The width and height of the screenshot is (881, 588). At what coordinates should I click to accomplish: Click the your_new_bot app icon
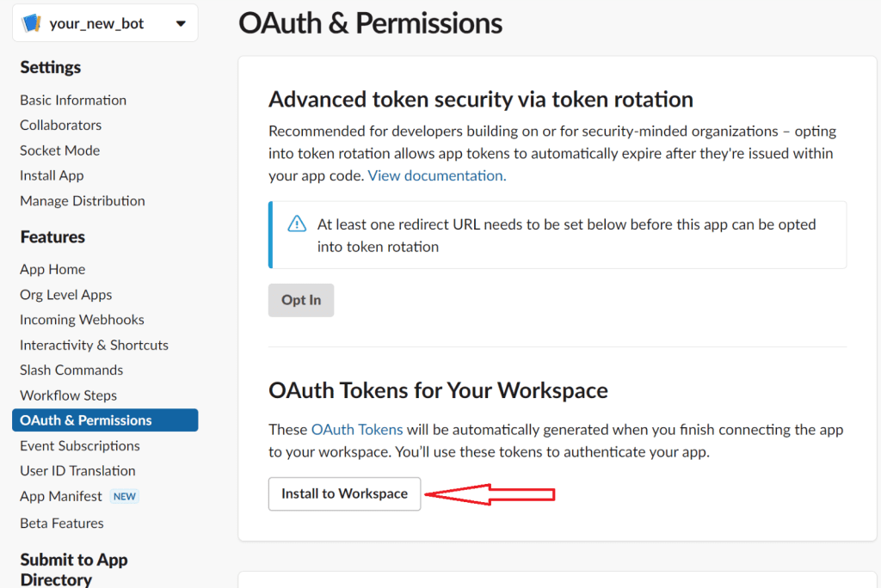point(31,23)
